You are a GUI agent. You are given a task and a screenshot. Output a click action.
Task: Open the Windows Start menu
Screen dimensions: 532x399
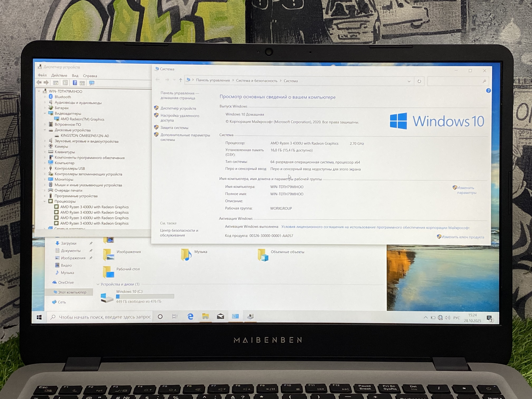click(x=39, y=317)
